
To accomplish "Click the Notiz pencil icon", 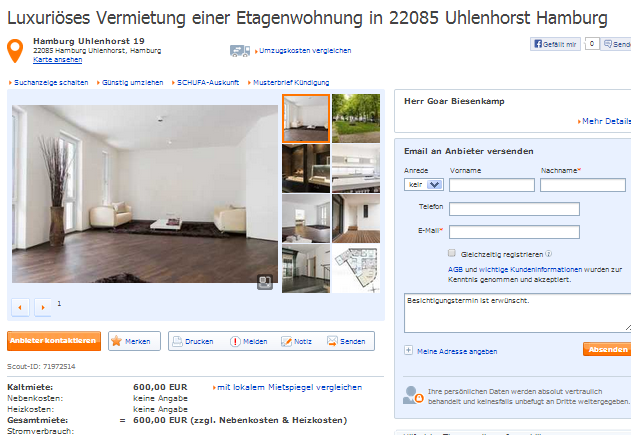I will [x=286, y=341].
